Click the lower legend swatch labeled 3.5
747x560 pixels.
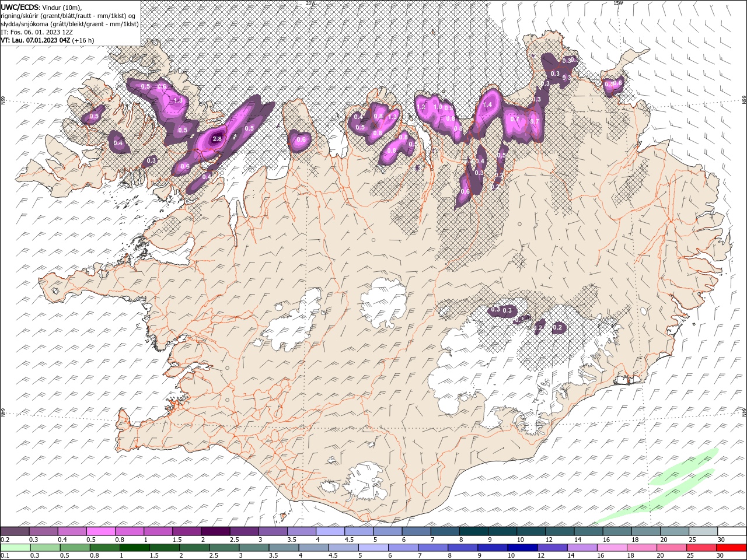(x=284, y=547)
